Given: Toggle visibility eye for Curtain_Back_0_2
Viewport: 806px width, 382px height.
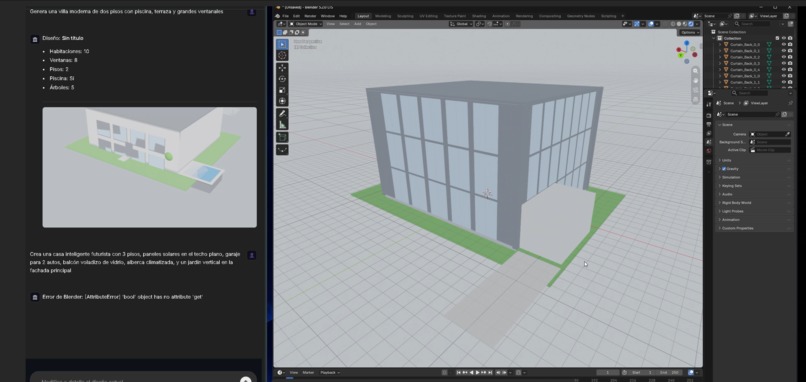Looking at the screenshot, I should (784, 57).
